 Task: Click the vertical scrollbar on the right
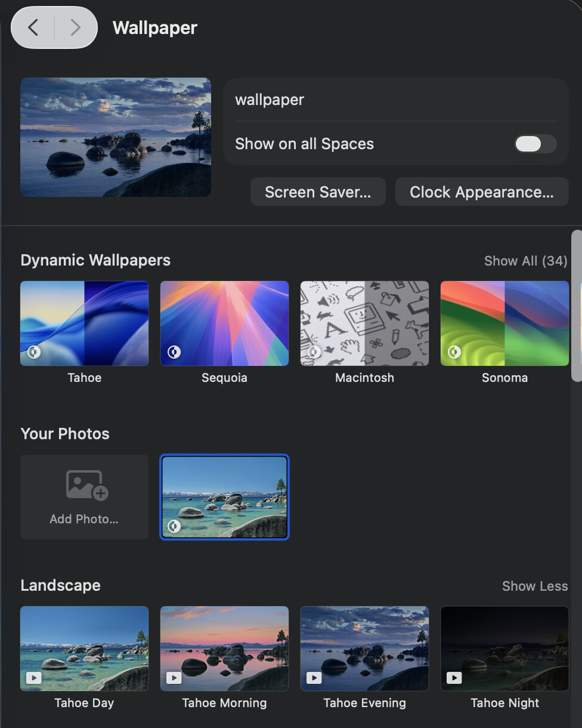(576, 304)
